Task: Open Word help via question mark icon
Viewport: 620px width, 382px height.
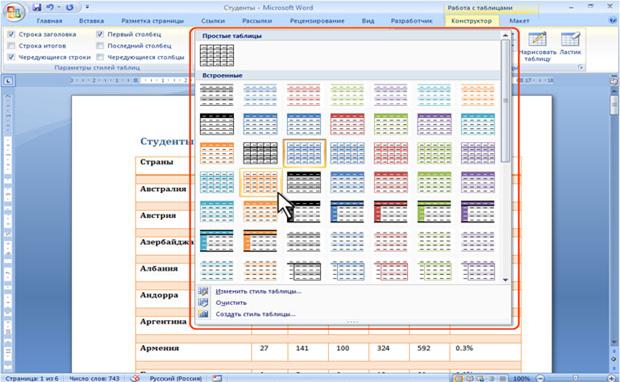Action: (x=613, y=20)
